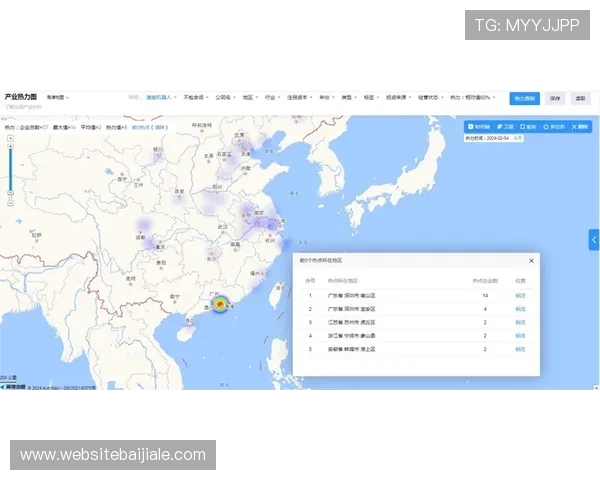Open the 类型 type filter menu
Viewport: 600px width, 480px height.
coord(347,98)
